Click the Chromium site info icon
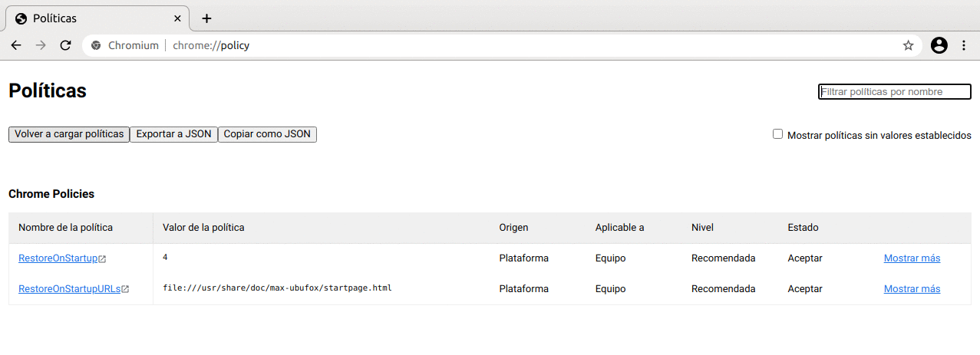980x355 pixels. point(97,45)
